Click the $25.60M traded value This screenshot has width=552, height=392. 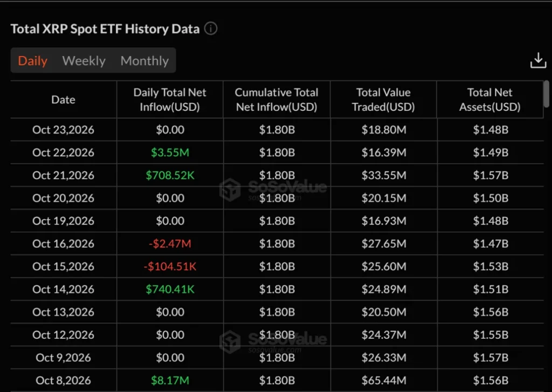click(x=384, y=267)
